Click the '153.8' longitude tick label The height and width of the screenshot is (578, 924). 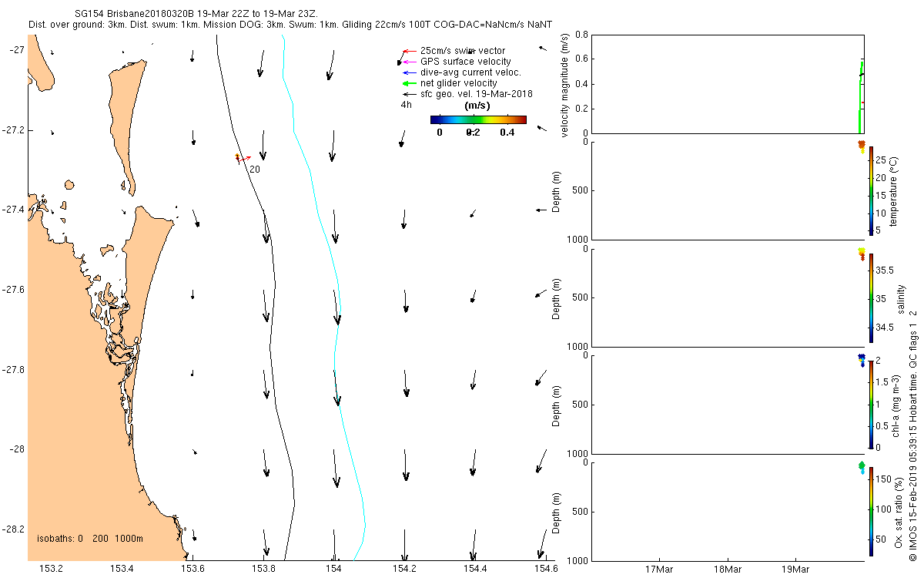[x=263, y=569]
